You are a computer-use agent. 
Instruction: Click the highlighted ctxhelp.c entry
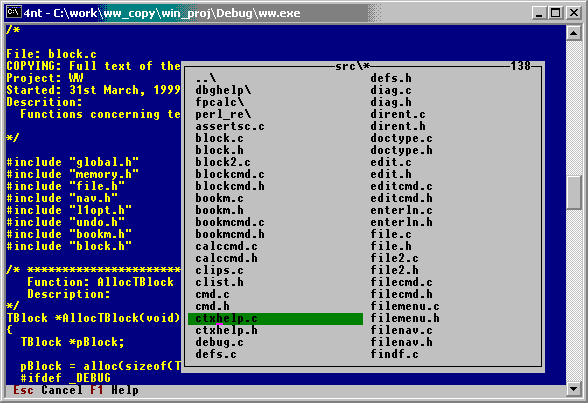click(275, 319)
